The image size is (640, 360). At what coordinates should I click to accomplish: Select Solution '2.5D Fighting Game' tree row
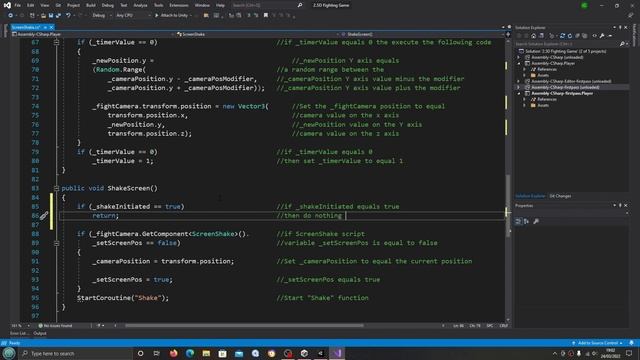[565, 51]
